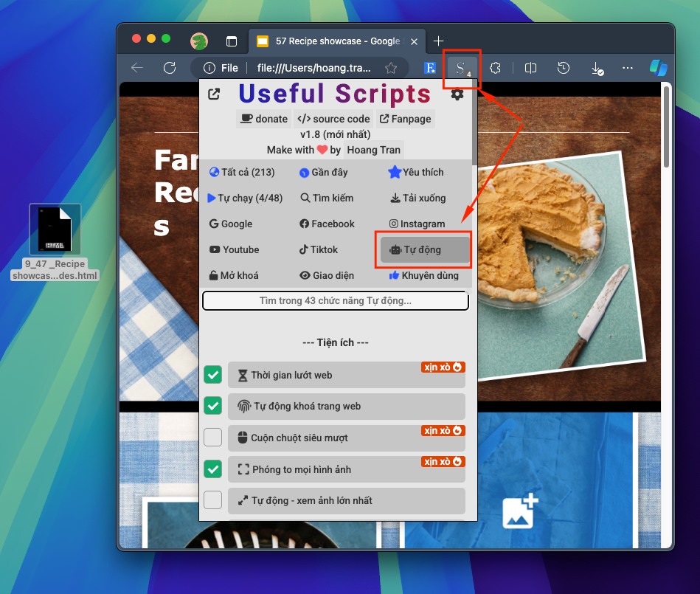Open the Youtube scripts category
The width and height of the screenshot is (700, 594).
tap(235, 249)
